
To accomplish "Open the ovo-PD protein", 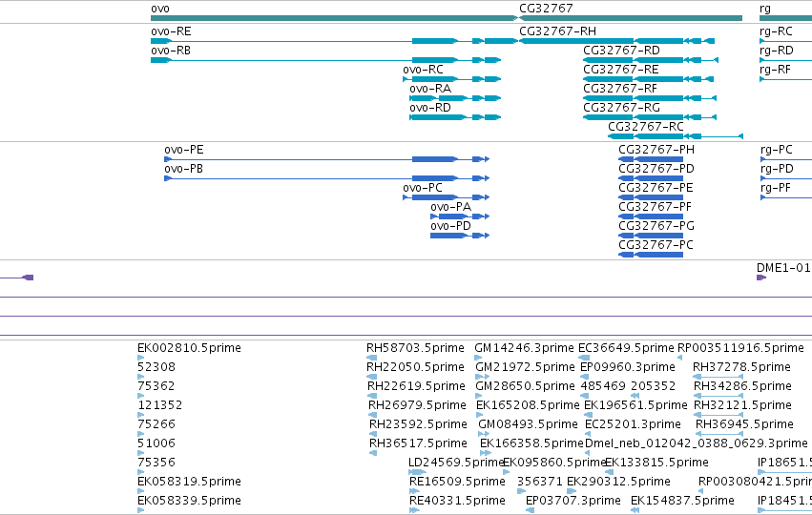I will [x=460, y=236].
